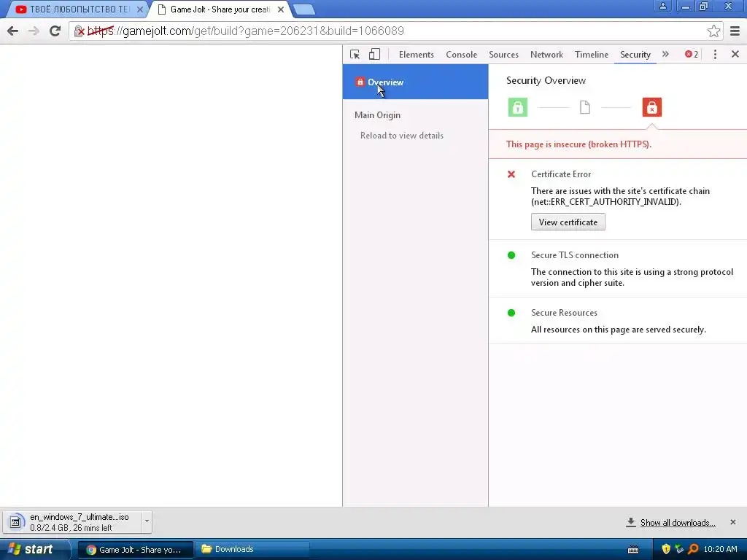The image size is (747, 560).
Task: Click the system clock showing 10:20 AM
Action: [720, 550]
